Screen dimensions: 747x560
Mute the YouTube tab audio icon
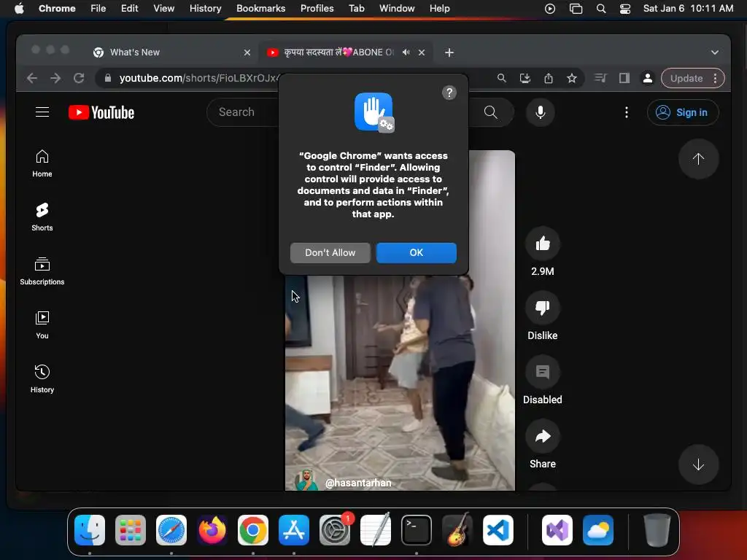pyautogui.click(x=406, y=52)
